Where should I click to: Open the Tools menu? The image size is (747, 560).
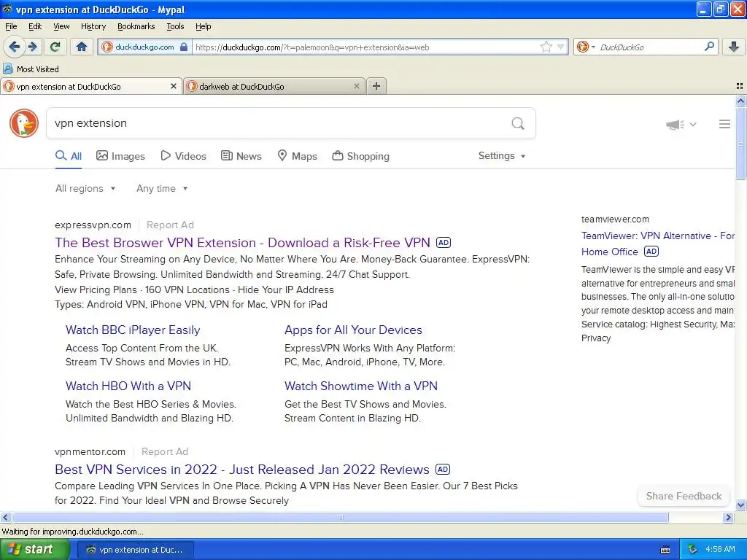pyautogui.click(x=175, y=26)
